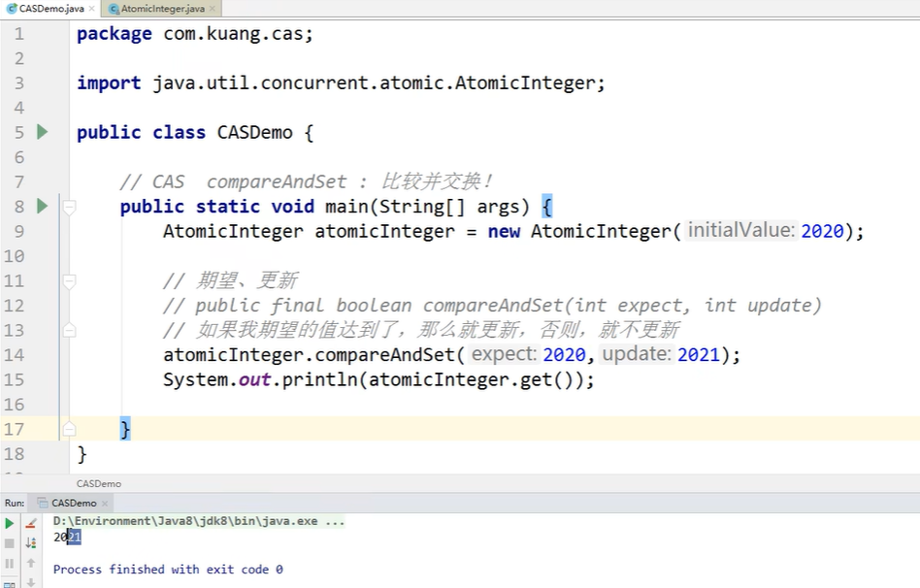The height and width of the screenshot is (588, 920).
Task: Click the Chinese comment on line 13
Action: (421, 330)
